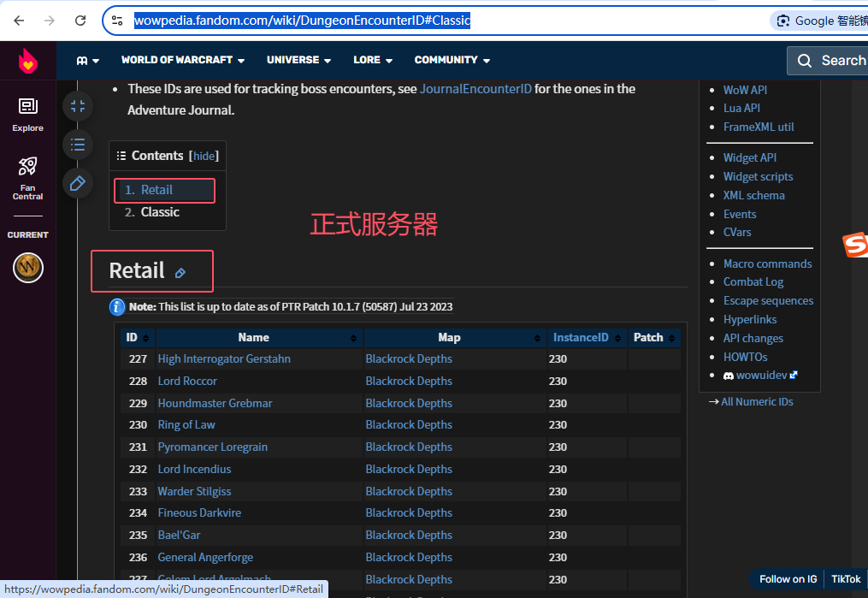
Task: Open Pyromancer Loregrain link
Action: point(213,447)
